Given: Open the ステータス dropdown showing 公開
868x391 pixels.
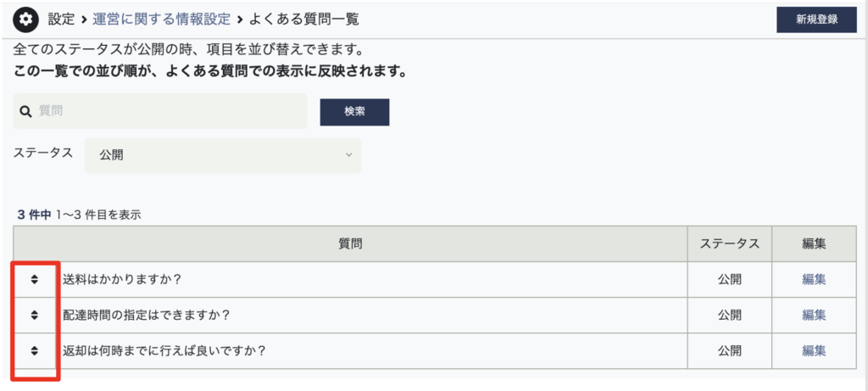Looking at the screenshot, I should click(222, 155).
